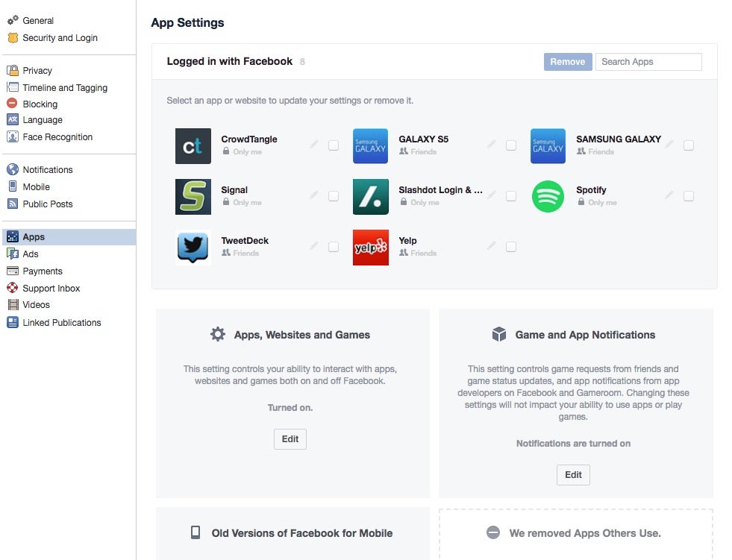Viewport: 732px width, 560px height.
Task: Click the Remove button
Action: 568,62
